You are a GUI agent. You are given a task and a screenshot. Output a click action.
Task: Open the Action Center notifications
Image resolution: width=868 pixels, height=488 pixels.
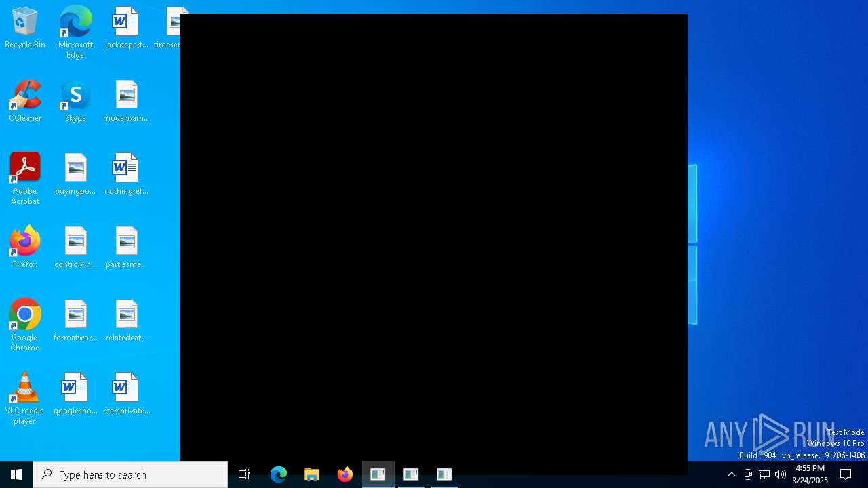pyautogui.click(x=846, y=474)
